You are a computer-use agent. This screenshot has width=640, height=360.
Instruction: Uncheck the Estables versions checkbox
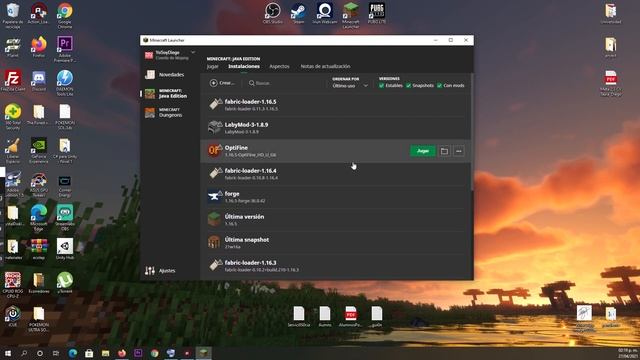pyautogui.click(x=381, y=85)
